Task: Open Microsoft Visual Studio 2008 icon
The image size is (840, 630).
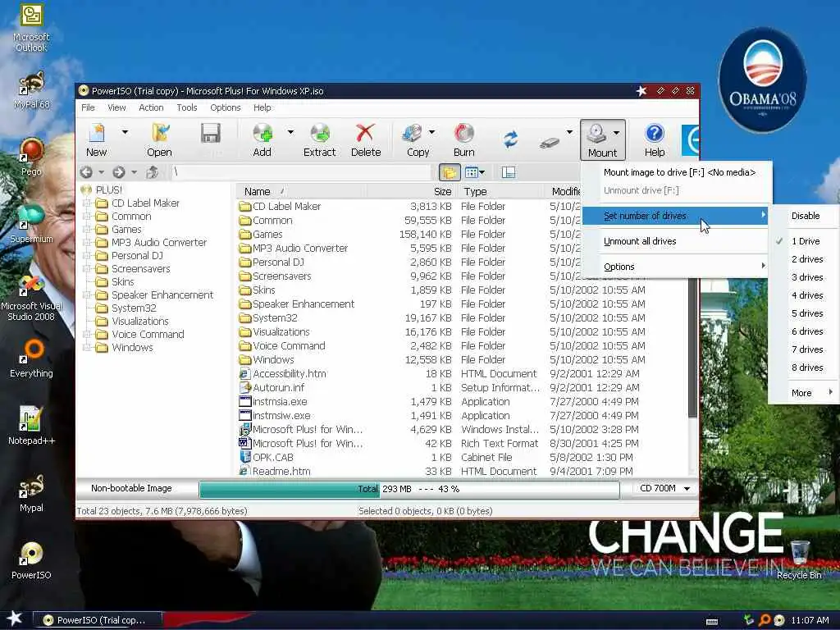Action: click(x=31, y=297)
